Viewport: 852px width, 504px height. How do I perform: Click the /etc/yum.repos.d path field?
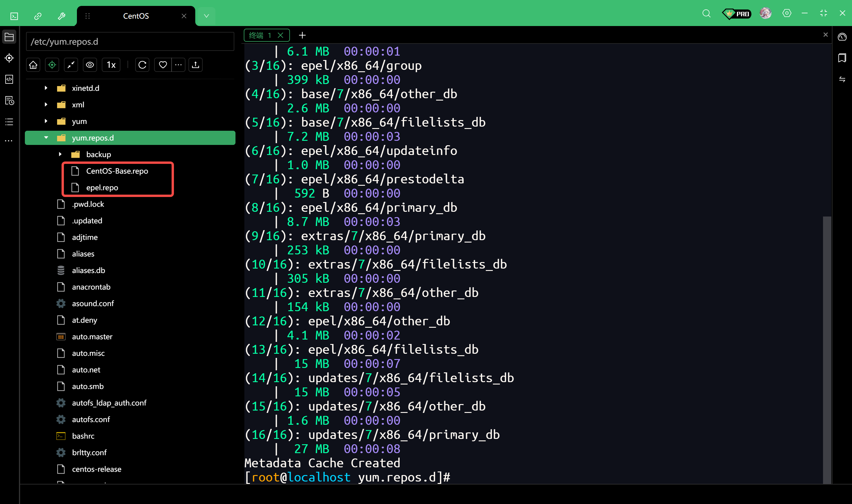pos(130,42)
